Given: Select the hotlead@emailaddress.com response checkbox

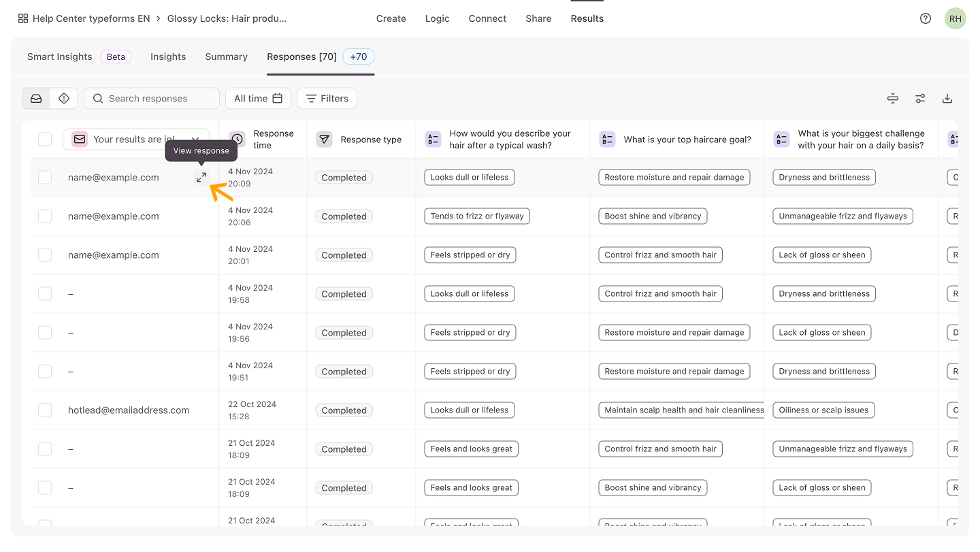Looking at the screenshot, I should pos(45,410).
